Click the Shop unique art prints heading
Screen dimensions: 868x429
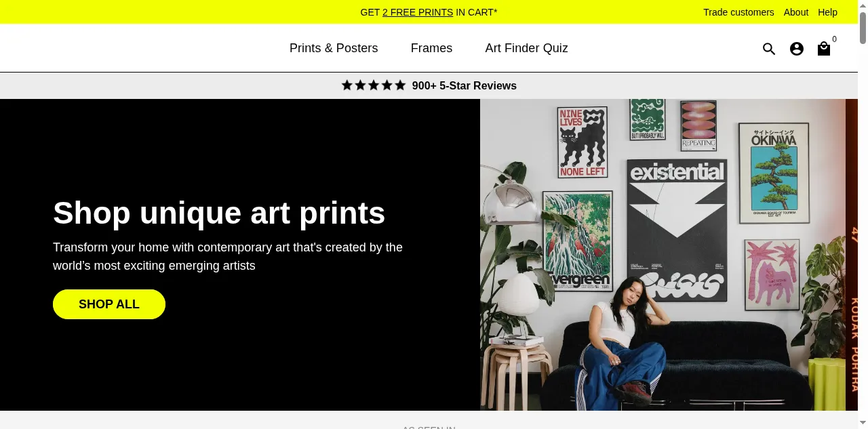(219, 213)
